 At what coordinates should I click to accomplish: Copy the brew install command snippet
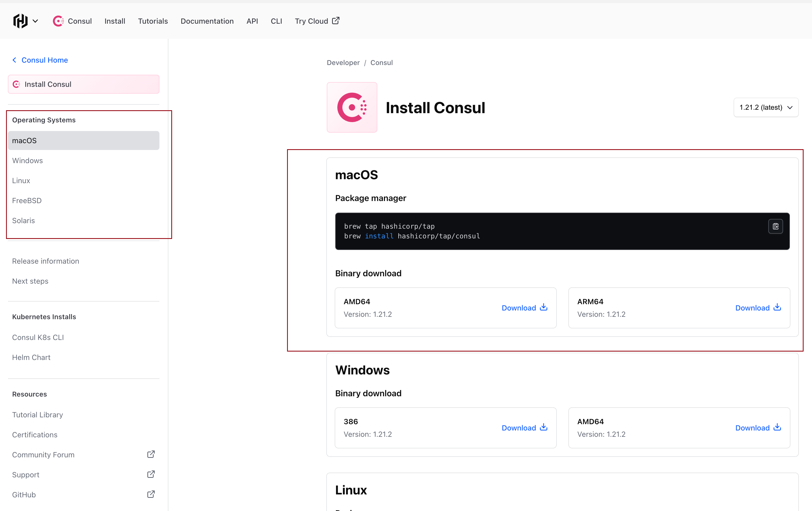(x=775, y=226)
